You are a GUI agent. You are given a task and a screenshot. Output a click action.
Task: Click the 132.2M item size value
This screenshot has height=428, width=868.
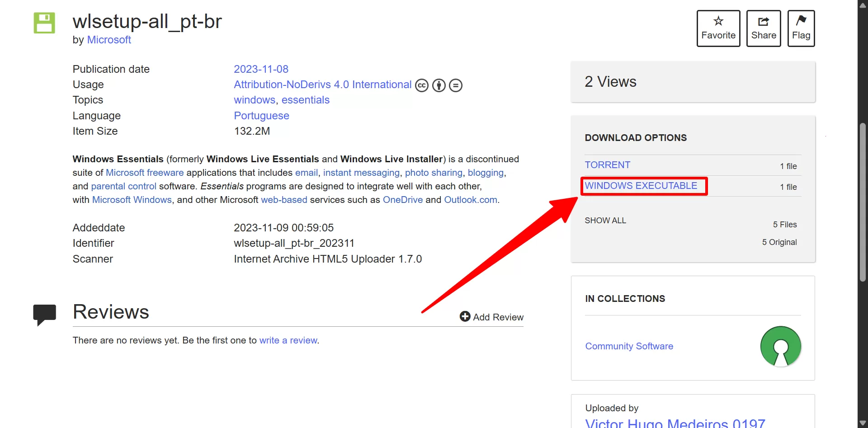[252, 131]
